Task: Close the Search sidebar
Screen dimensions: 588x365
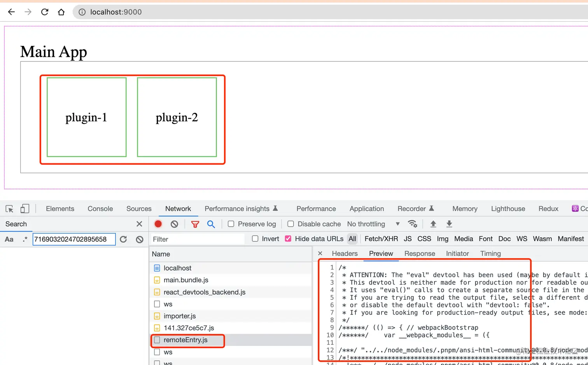Action: pyautogui.click(x=139, y=224)
